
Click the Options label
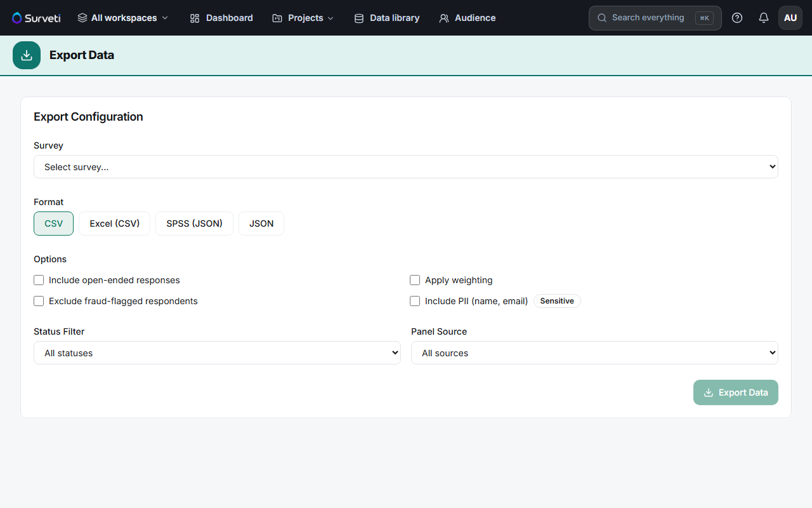(50, 259)
